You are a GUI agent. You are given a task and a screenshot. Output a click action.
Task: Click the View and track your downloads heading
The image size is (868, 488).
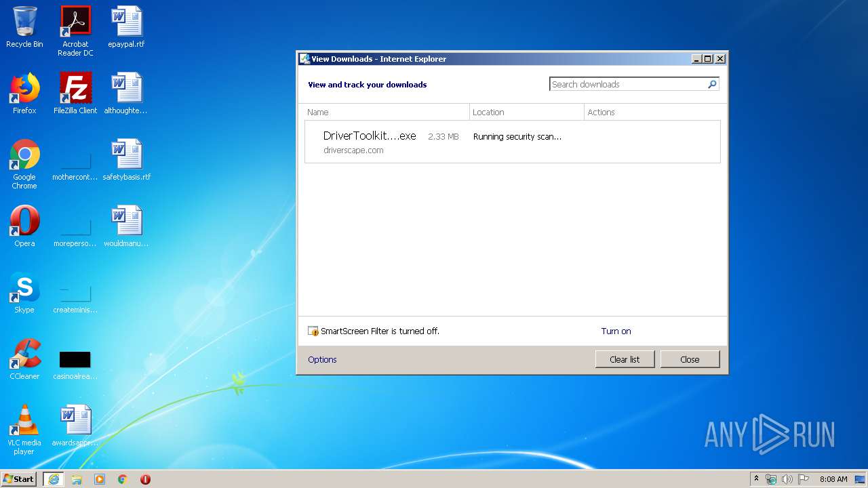pyautogui.click(x=368, y=85)
